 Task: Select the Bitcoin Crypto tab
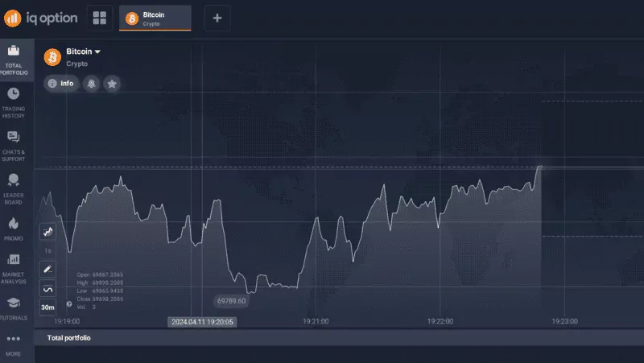pos(155,18)
